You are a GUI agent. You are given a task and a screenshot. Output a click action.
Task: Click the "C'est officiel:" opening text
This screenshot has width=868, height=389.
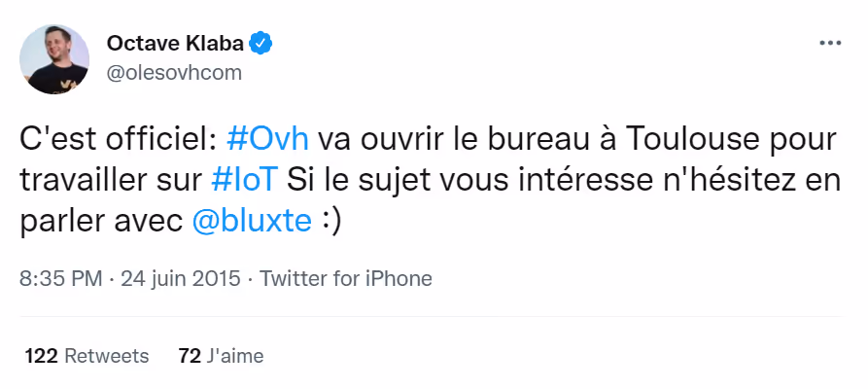tap(117, 138)
